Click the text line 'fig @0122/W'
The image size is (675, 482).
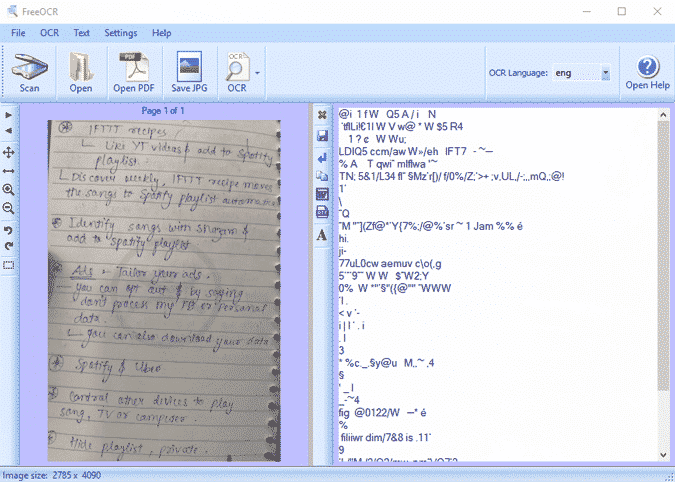370,413
